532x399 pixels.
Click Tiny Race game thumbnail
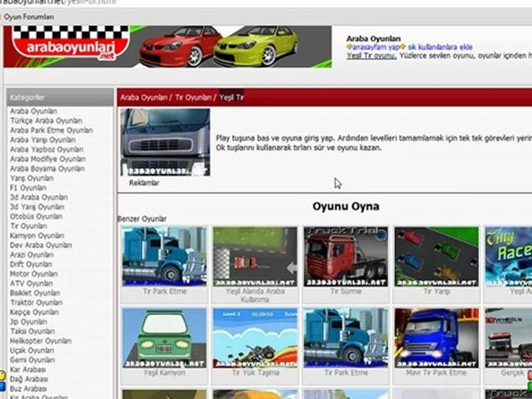509,257
